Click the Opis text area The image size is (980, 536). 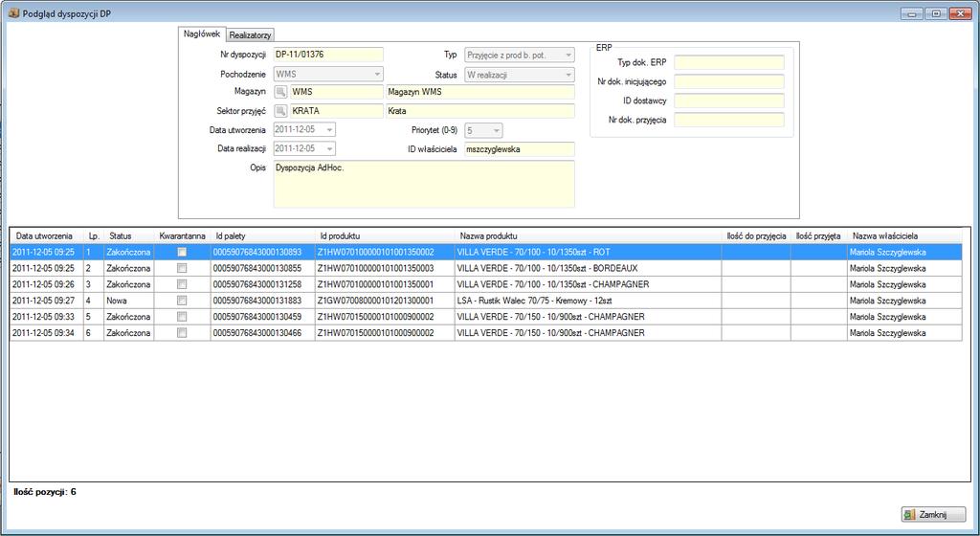pyautogui.click(x=424, y=185)
